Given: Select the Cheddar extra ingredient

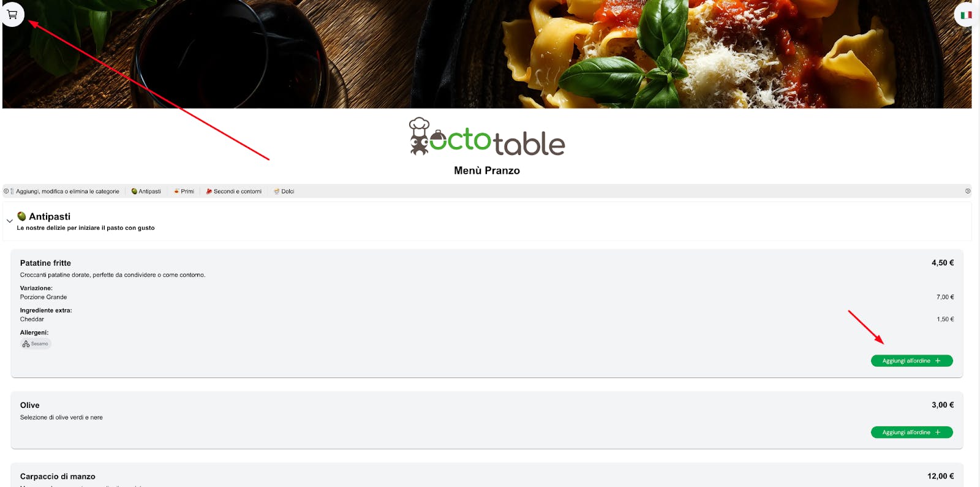Looking at the screenshot, I should pyautogui.click(x=32, y=319).
